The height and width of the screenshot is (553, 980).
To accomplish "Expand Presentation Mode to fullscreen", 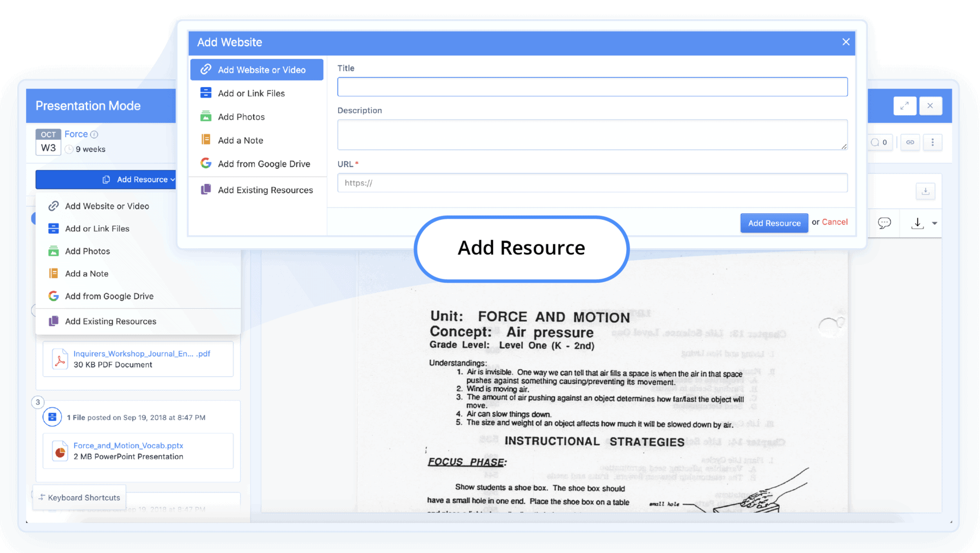I will click(x=905, y=106).
